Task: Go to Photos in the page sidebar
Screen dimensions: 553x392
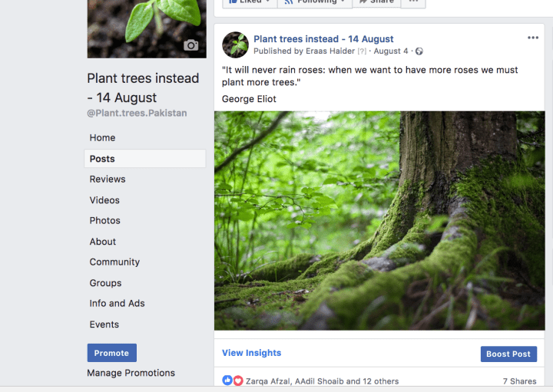Action: (x=104, y=220)
